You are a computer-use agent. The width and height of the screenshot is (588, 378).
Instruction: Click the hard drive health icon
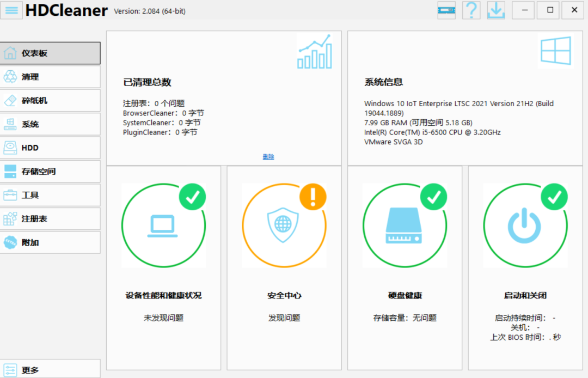(x=404, y=225)
